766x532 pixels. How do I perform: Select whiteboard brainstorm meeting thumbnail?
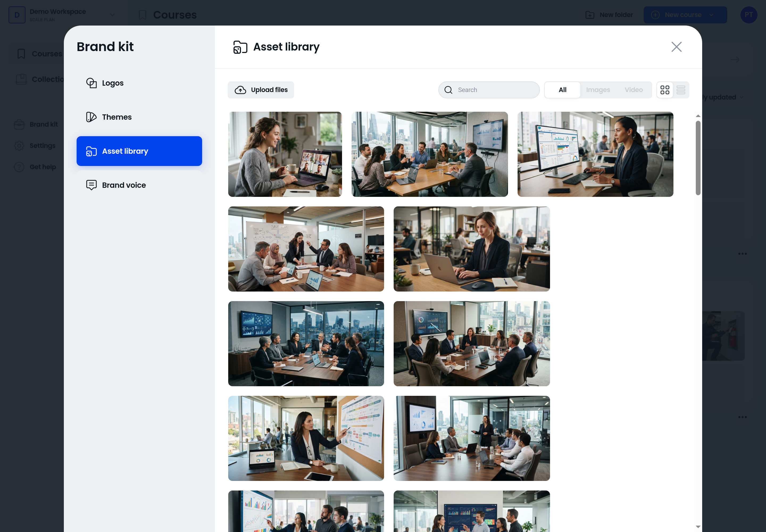coord(306,249)
